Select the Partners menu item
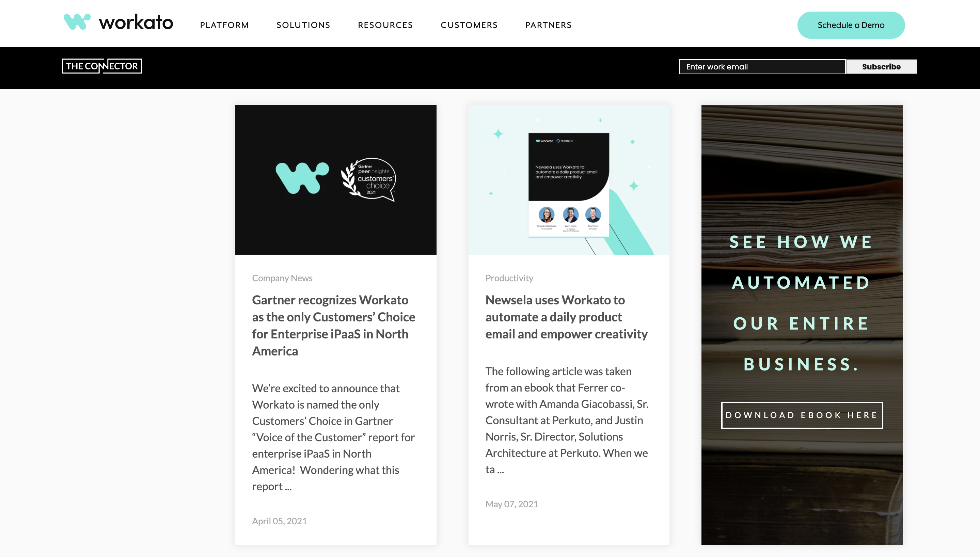The width and height of the screenshot is (980, 557). [549, 25]
